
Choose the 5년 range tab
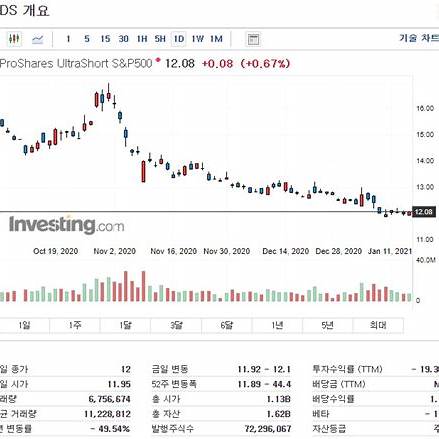[x=328, y=325]
